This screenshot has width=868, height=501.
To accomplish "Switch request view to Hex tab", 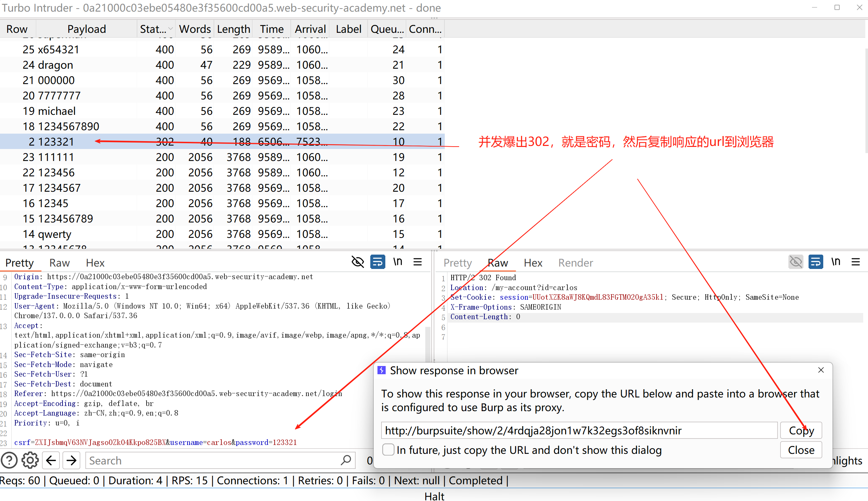I will pyautogui.click(x=95, y=263).
